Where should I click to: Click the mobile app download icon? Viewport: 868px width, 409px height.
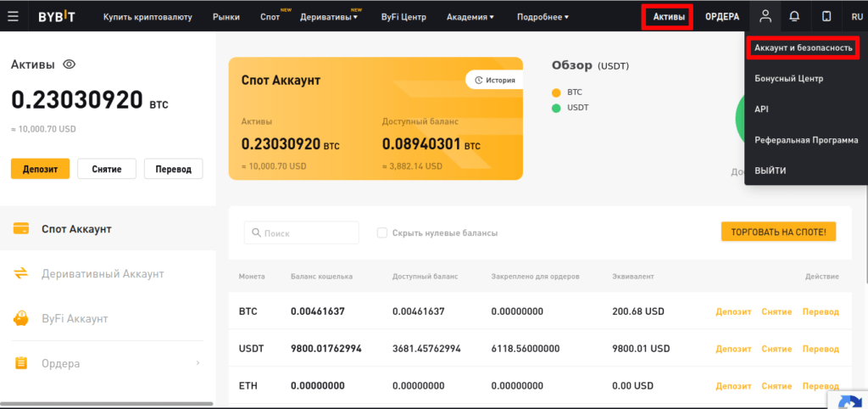point(826,16)
